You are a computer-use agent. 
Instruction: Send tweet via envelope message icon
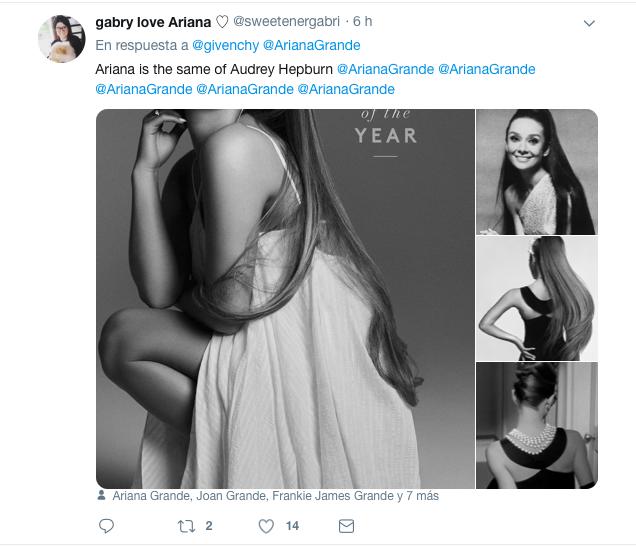[346, 525]
